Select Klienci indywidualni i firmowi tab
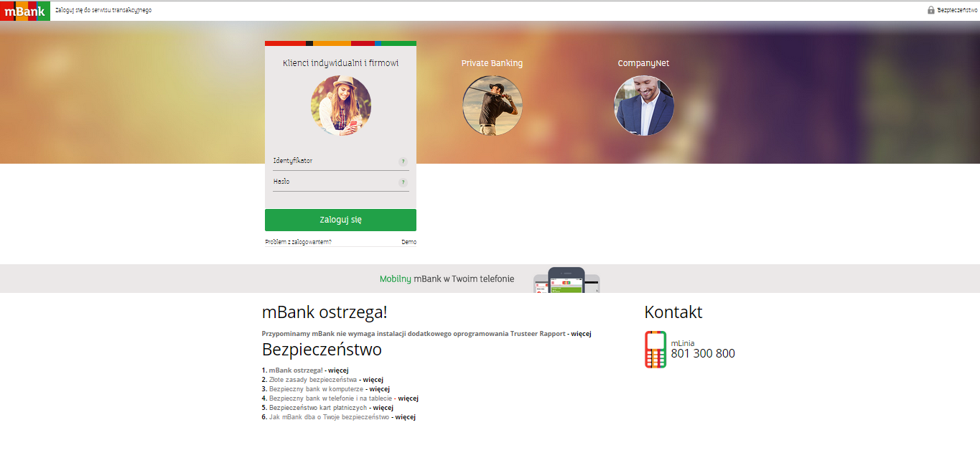This screenshot has width=980, height=476. (x=340, y=63)
